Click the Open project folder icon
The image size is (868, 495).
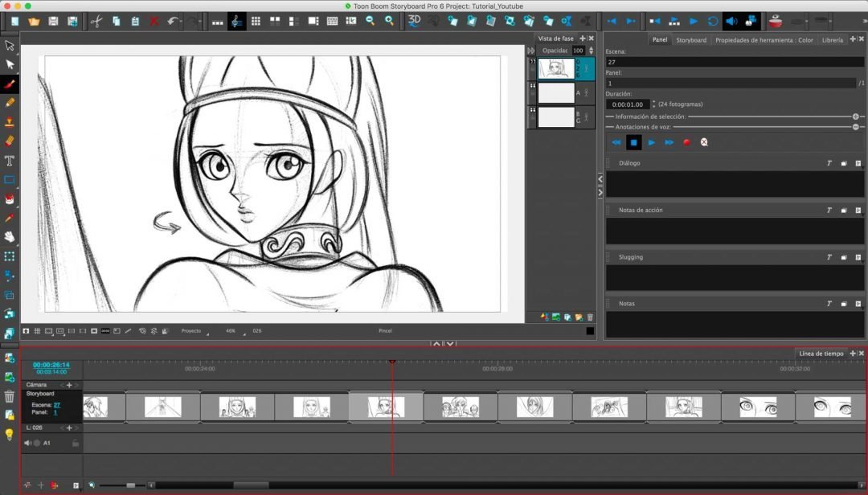coord(34,21)
